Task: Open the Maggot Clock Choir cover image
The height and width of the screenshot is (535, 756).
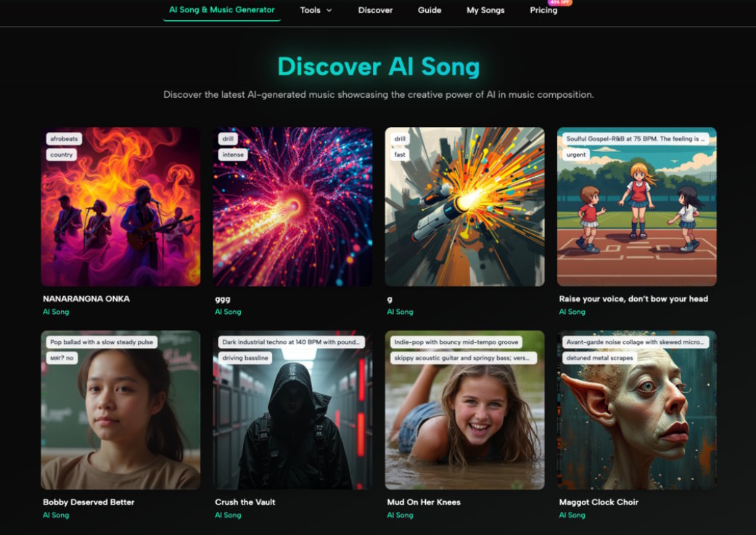Action: click(x=637, y=410)
